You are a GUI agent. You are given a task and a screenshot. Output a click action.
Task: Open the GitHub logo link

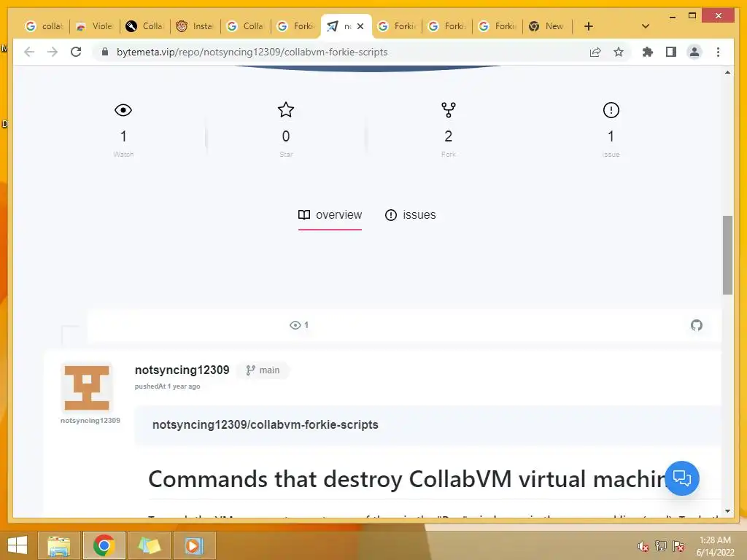pyautogui.click(x=697, y=325)
